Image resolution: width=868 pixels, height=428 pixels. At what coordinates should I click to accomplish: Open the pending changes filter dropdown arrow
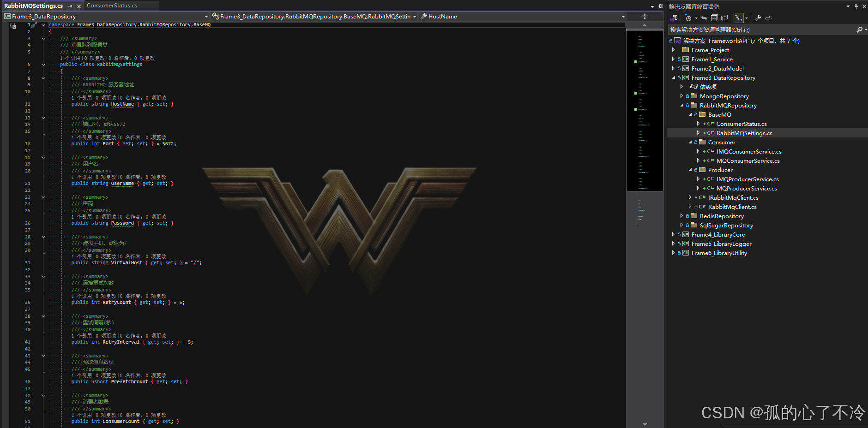click(x=696, y=18)
